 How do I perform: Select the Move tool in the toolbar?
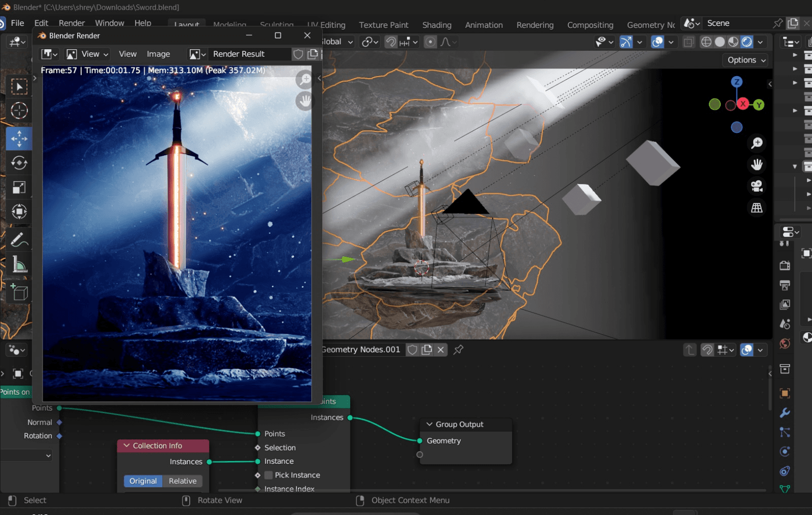coord(19,139)
